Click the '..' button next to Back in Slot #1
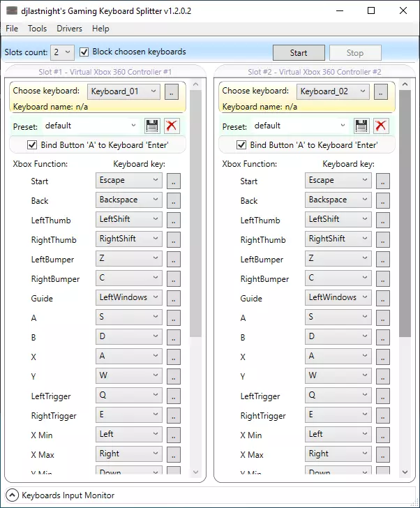The height and width of the screenshot is (508, 420). click(x=174, y=200)
